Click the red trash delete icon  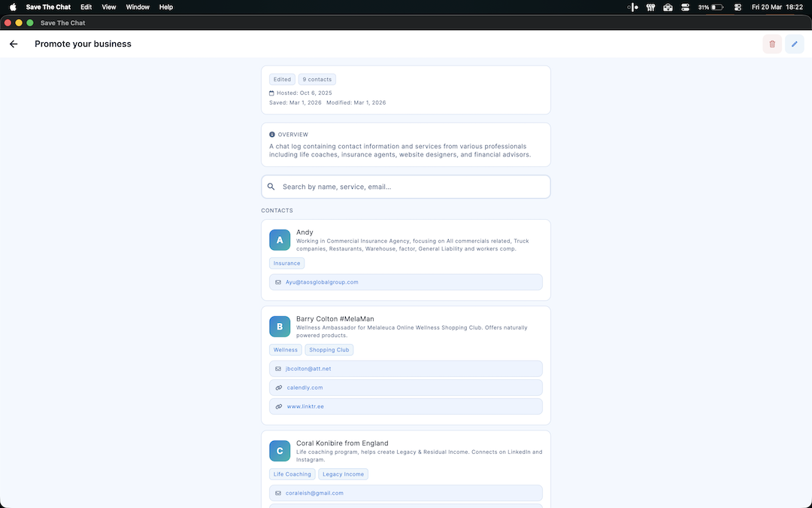(x=771, y=44)
